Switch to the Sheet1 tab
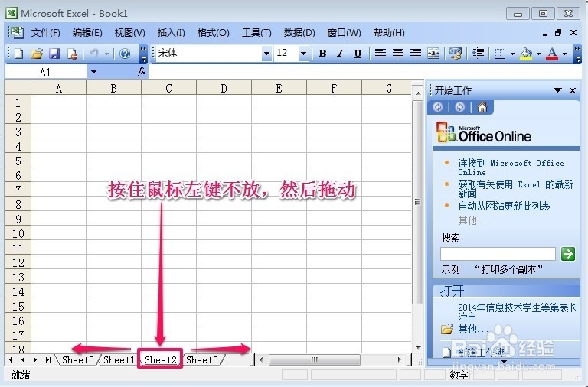This screenshot has width=588, height=387. (x=119, y=360)
